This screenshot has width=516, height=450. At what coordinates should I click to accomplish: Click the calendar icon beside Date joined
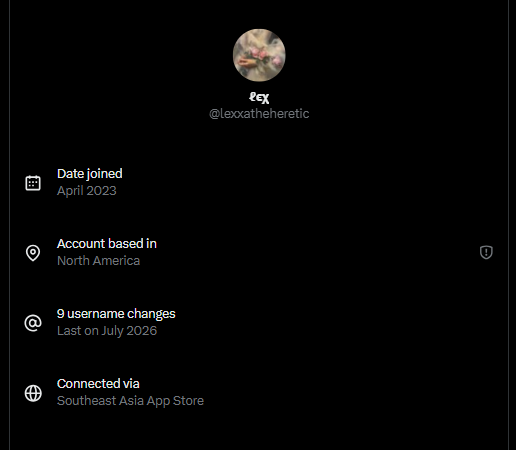[x=33, y=183]
